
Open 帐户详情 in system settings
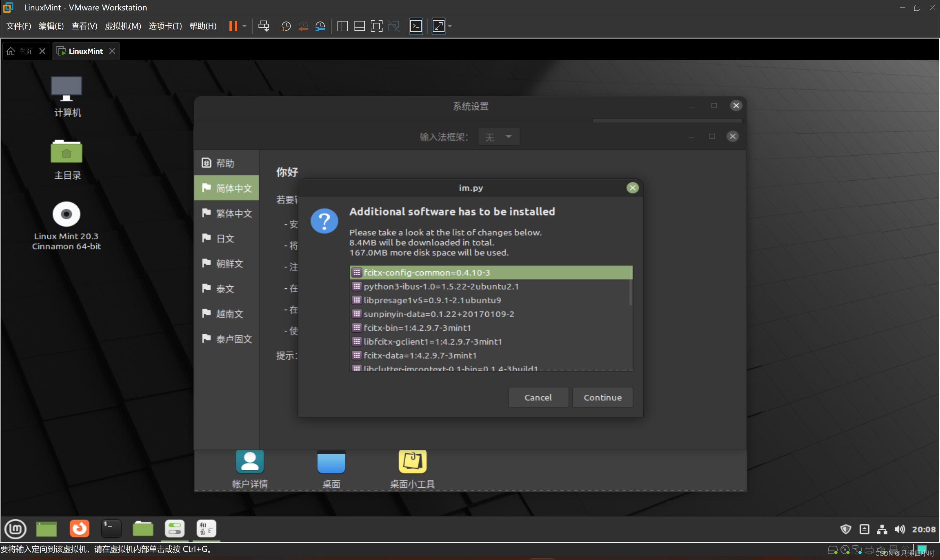point(250,470)
